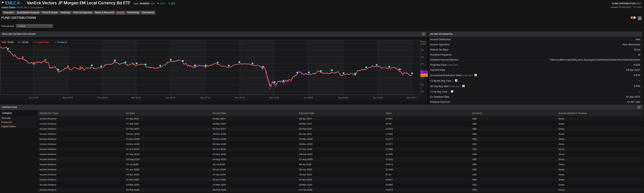Sort by Record Date column header
The image size is (644, 193).
[219, 113]
